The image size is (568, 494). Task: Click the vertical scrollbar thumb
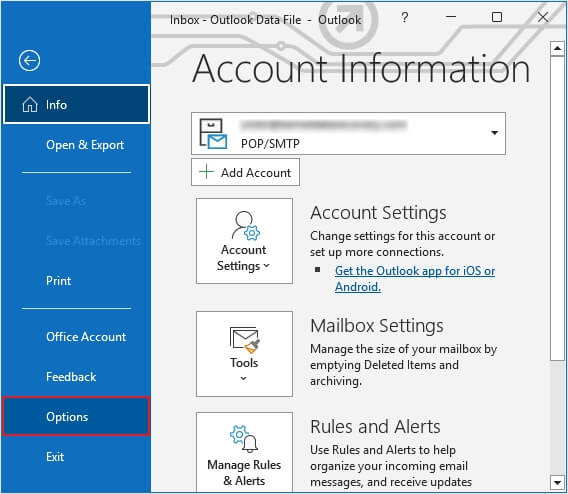click(557, 208)
